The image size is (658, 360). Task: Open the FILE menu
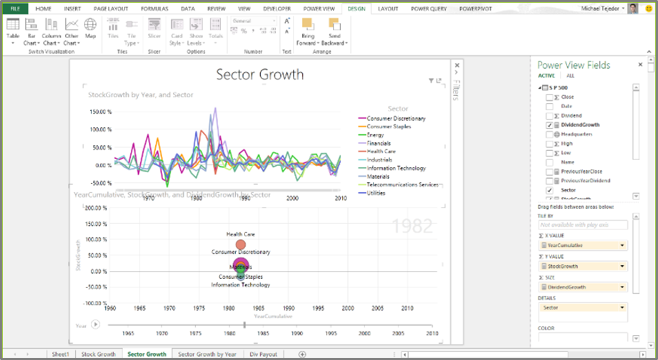pos(15,8)
